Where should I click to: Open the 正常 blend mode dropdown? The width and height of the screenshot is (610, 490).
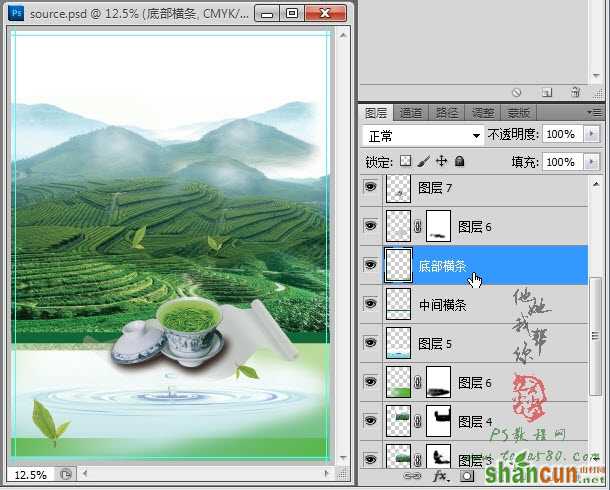point(423,136)
